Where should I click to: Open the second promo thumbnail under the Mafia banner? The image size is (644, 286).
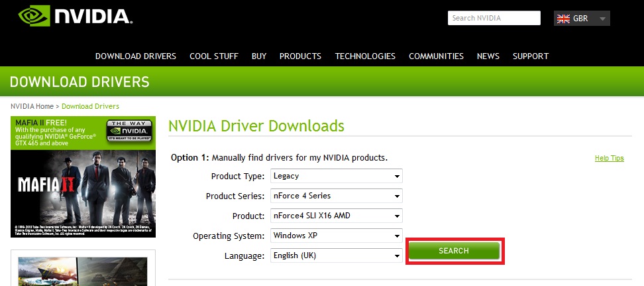(83, 271)
